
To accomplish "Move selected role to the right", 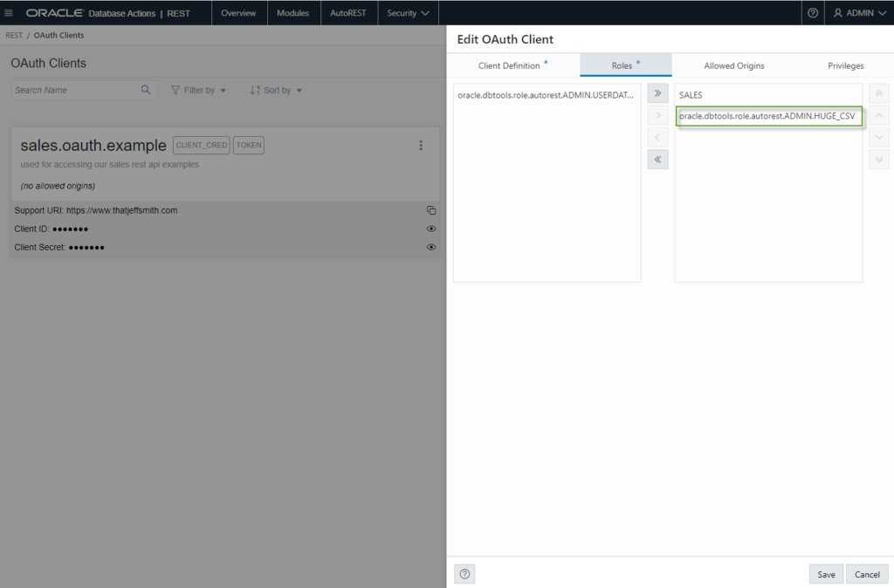I will click(657, 115).
